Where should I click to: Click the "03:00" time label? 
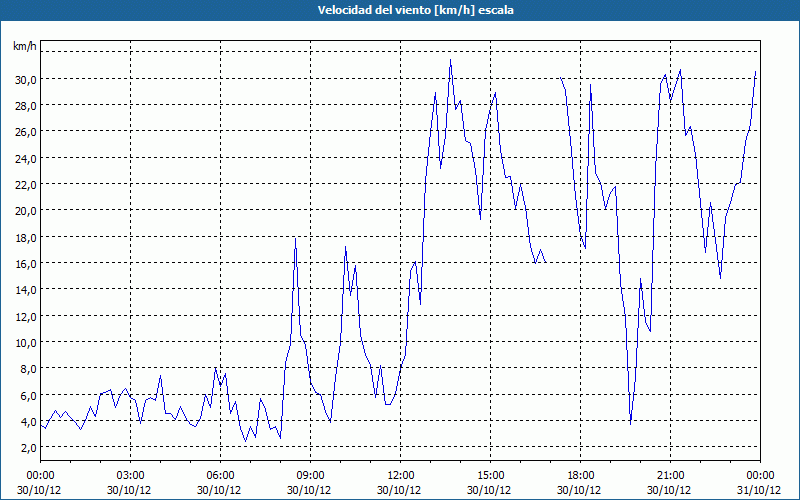[131, 475]
